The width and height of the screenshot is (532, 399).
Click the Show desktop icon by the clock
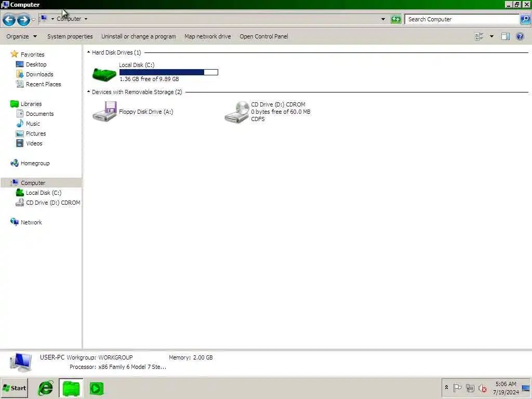pos(526,388)
